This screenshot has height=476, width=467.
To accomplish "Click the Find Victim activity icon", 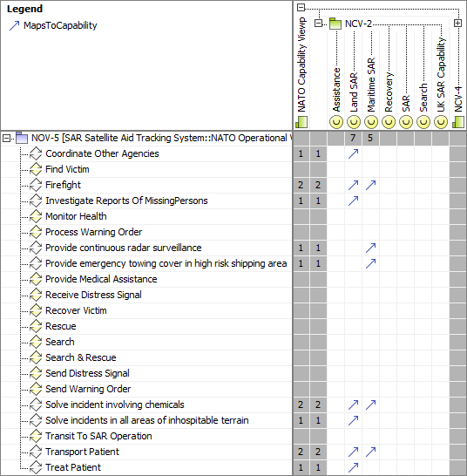I will [36, 169].
